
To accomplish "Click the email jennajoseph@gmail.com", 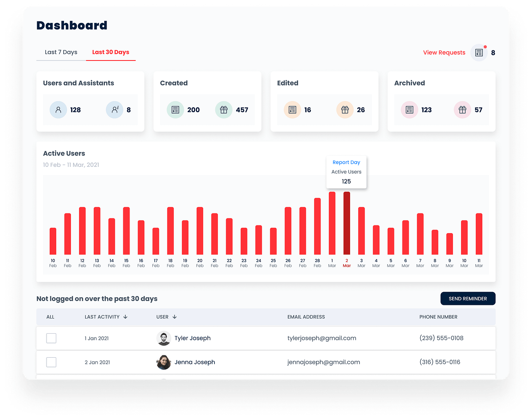I will tap(324, 362).
